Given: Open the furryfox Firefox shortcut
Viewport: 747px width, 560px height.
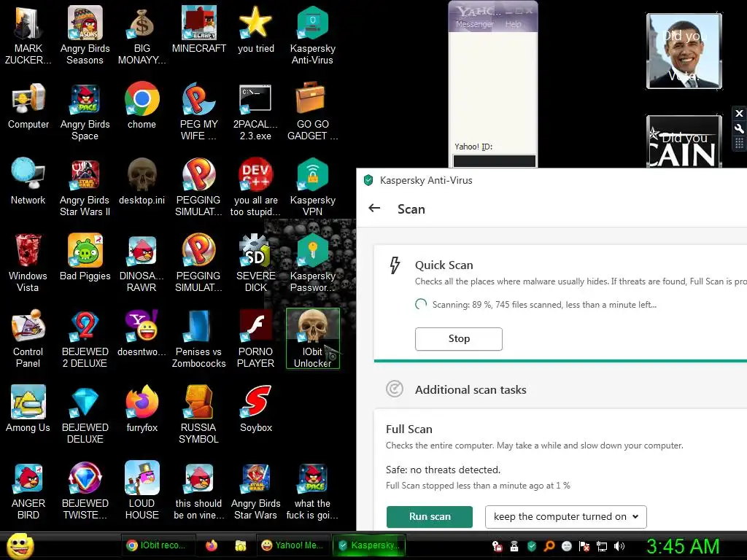Looking at the screenshot, I should tap(142, 408).
